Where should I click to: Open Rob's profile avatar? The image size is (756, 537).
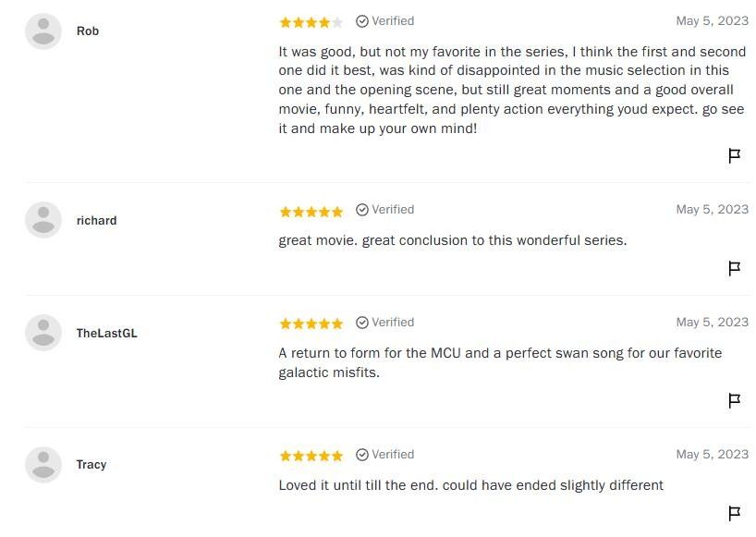coord(43,31)
